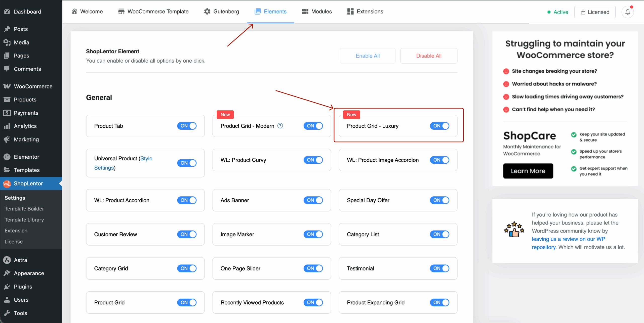
Task: Click the notification bell icon
Action: (x=627, y=12)
